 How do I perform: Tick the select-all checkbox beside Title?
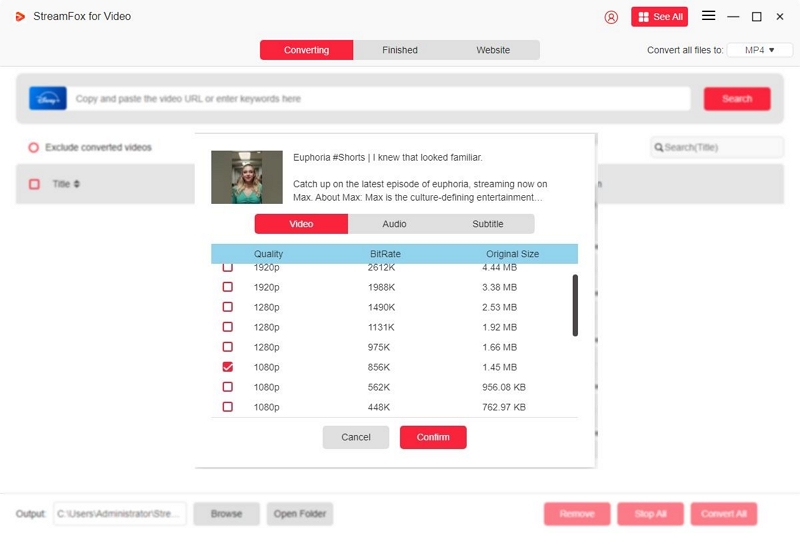34,184
